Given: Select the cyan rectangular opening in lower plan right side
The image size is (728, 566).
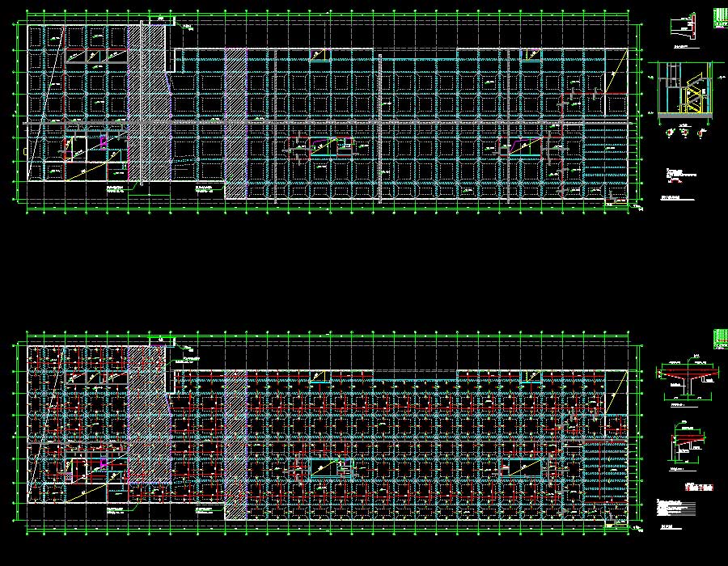Looking at the screenshot, I should [x=523, y=467].
